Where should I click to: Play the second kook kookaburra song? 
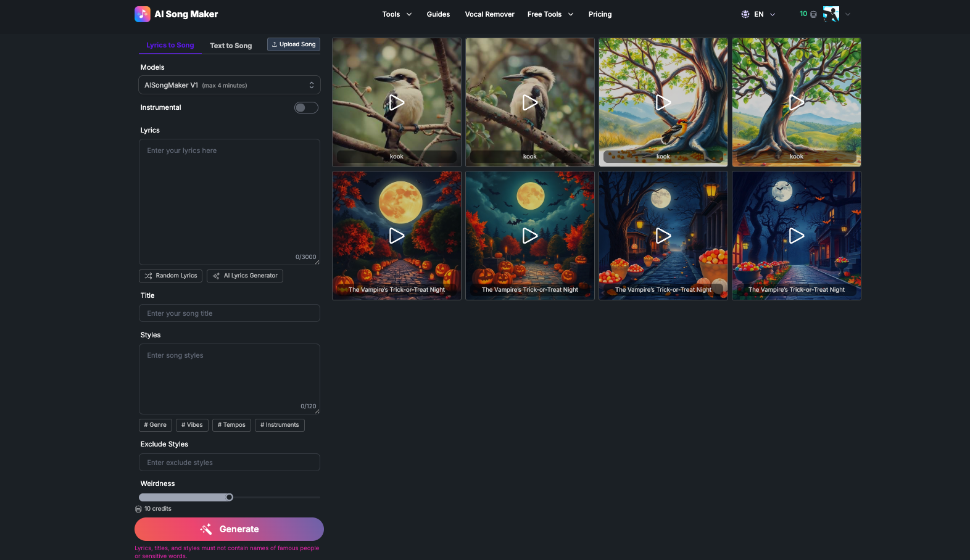click(530, 102)
